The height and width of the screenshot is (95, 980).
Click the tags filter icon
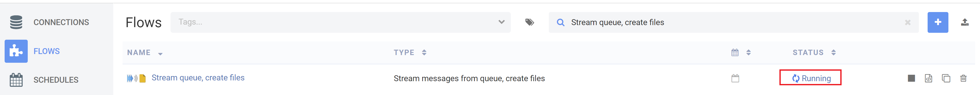(530, 23)
